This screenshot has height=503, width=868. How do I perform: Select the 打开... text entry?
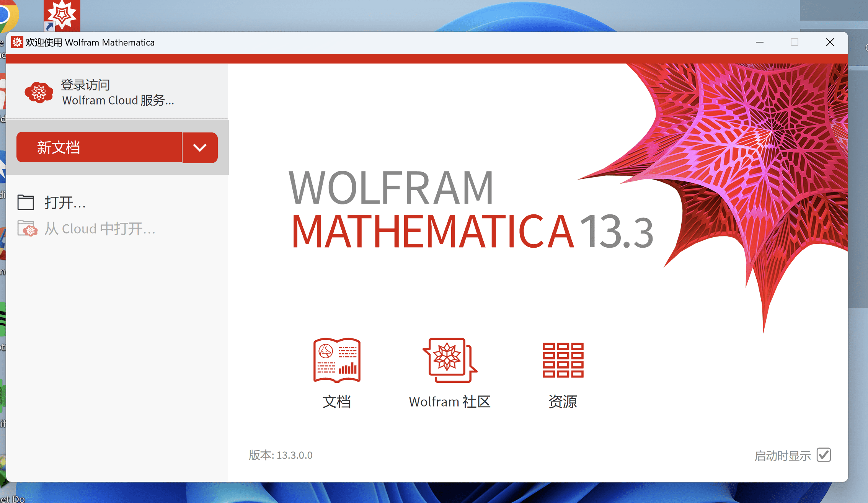point(65,203)
